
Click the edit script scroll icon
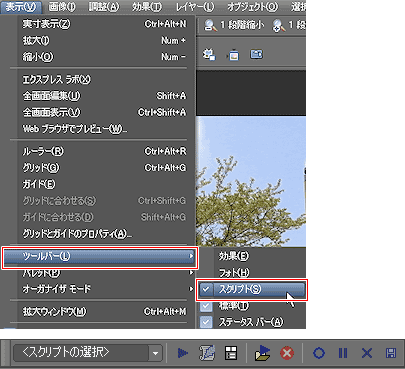(x=207, y=353)
